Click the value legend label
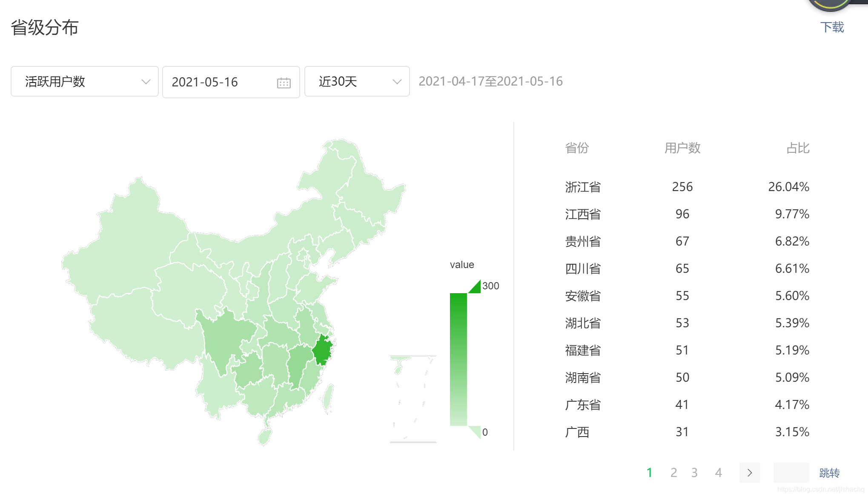The height and width of the screenshot is (497, 868). pyautogui.click(x=462, y=265)
